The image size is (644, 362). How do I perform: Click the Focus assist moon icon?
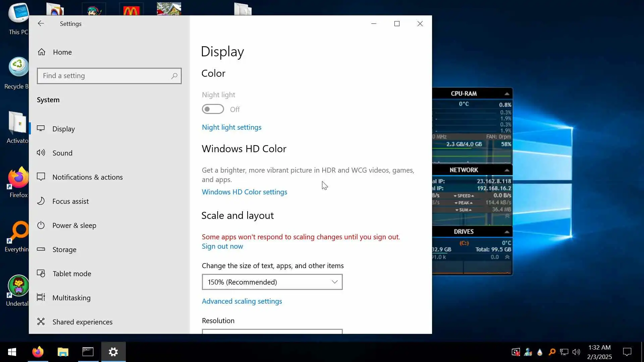click(41, 201)
